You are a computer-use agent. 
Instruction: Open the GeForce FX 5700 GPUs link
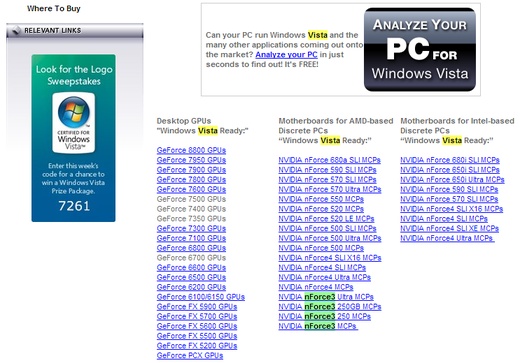tap(197, 316)
